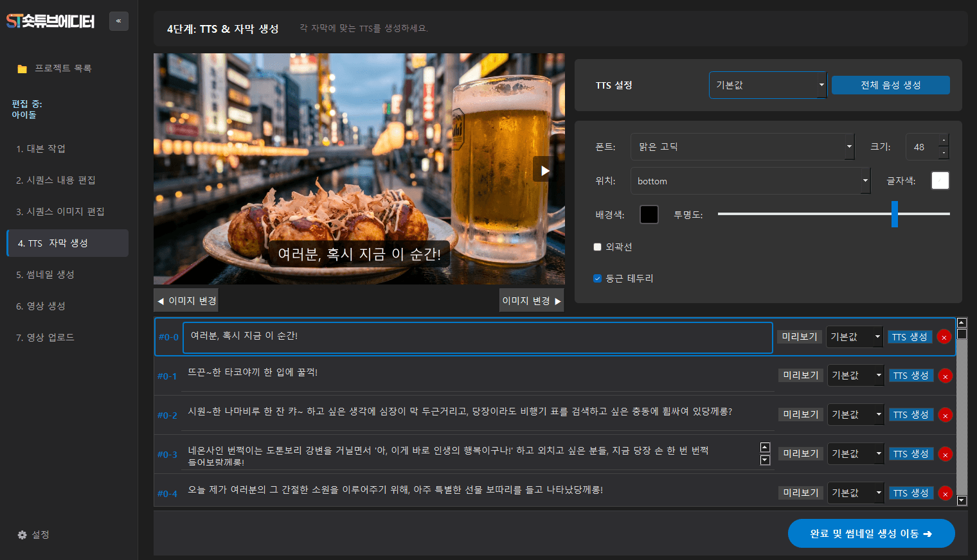Click the 전체 음성 생성 button
Viewport: 977px width, 560px height.
[890, 85]
